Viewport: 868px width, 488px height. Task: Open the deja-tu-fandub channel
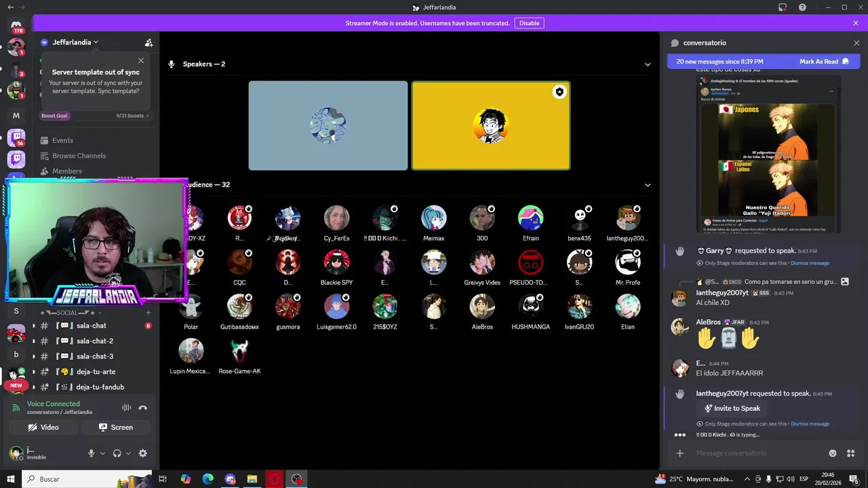(100, 387)
